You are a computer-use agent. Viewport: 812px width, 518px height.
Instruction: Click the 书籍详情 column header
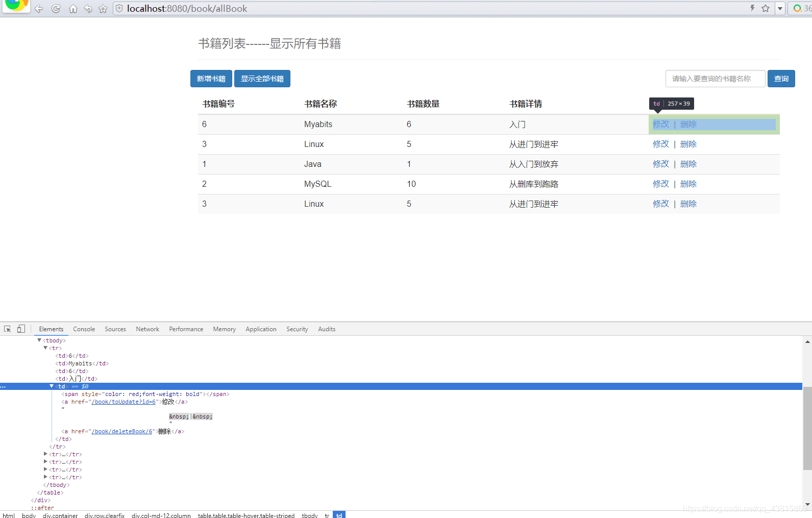(x=526, y=104)
